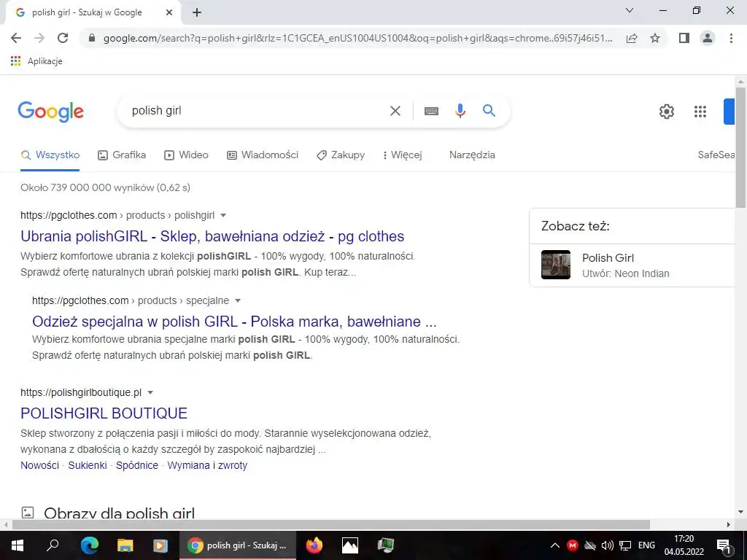Viewport: 747px width, 560px height.
Task: Open Polish Girl Neon Indian thumbnail
Action: point(555,265)
